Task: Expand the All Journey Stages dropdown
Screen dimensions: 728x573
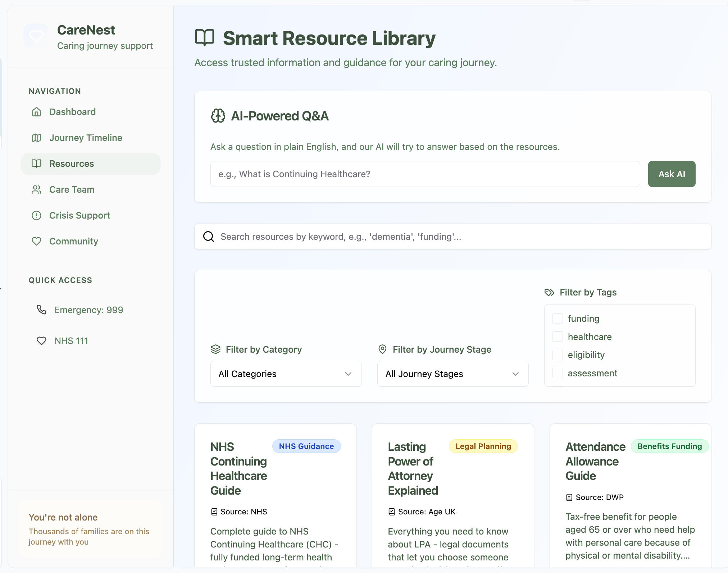Action: point(452,374)
